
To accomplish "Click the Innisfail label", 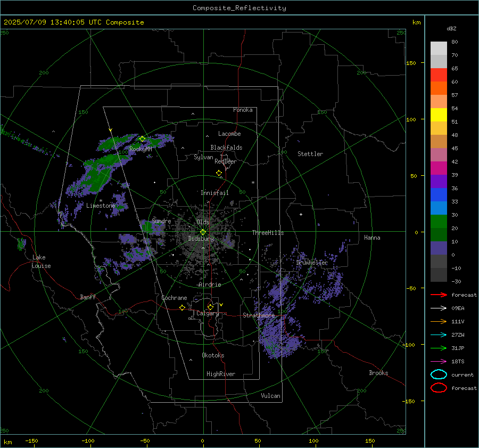I will pyautogui.click(x=214, y=193).
